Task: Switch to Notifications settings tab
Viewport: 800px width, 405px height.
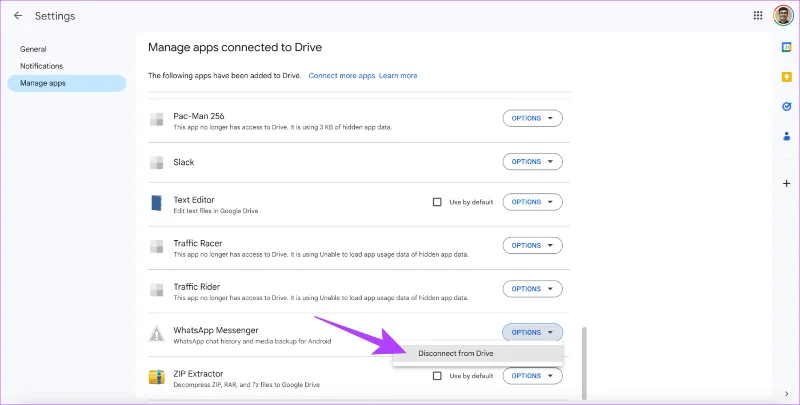Action: 41,66
